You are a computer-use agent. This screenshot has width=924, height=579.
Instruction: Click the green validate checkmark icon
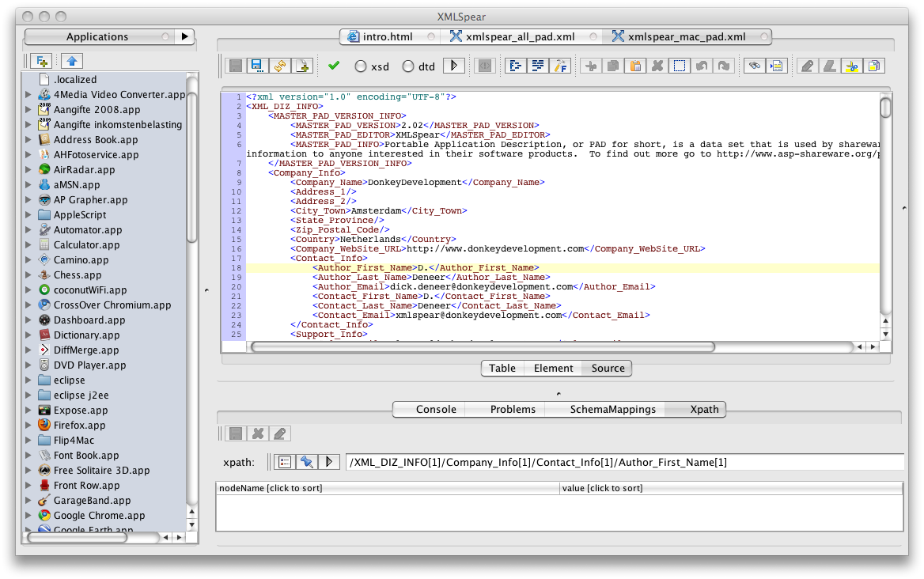[334, 66]
